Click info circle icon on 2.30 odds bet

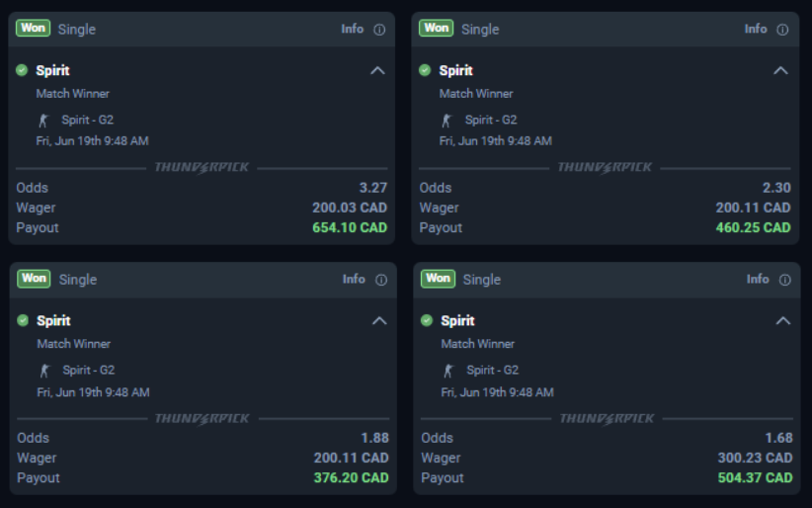point(782,30)
